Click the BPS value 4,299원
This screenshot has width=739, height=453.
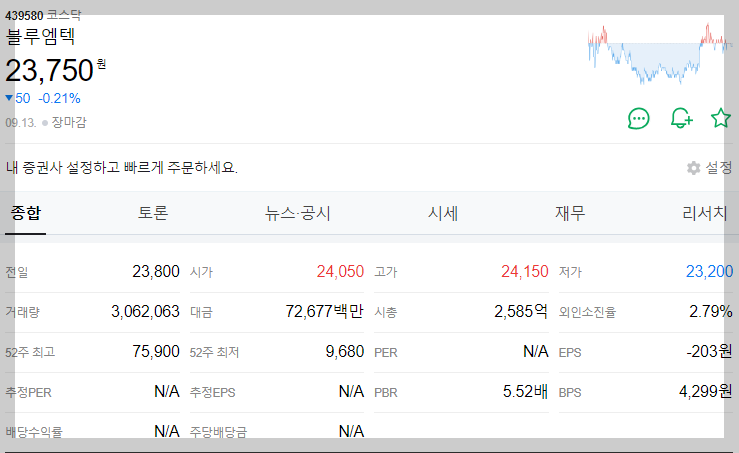pyautogui.click(x=706, y=392)
